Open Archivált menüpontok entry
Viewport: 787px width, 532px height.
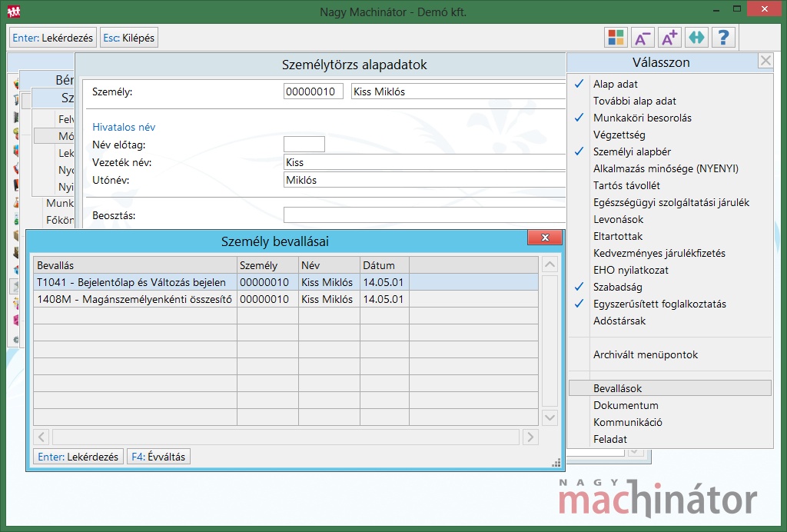[x=645, y=354]
